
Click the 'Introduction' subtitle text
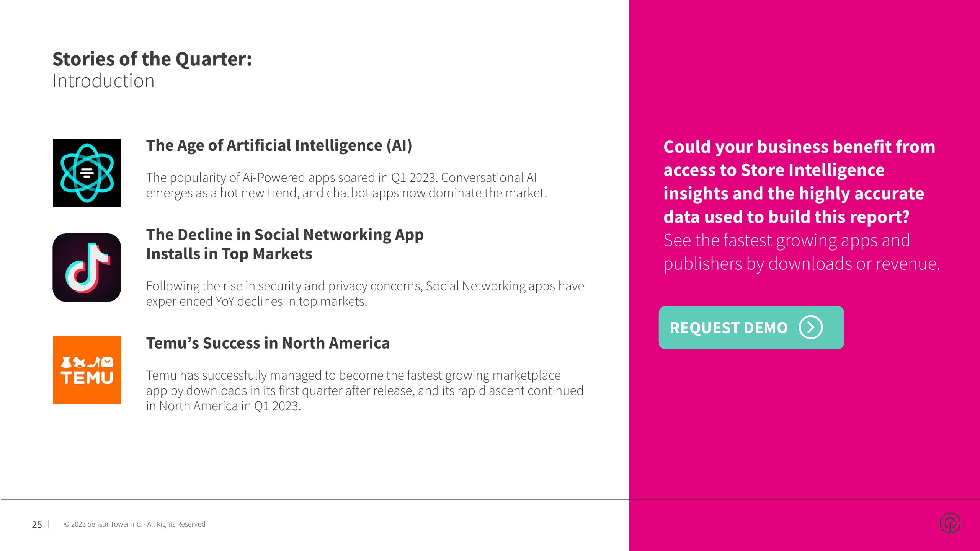pyautogui.click(x=103, y=81)
